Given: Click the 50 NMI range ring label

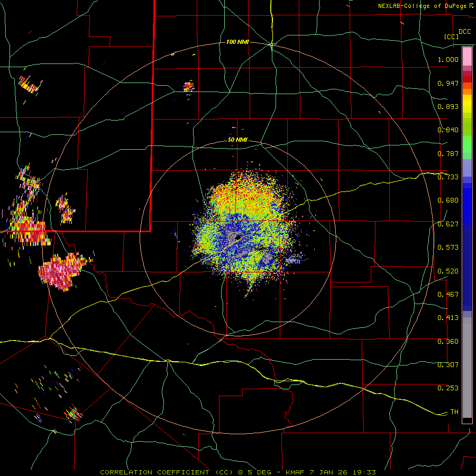Looking at the screenshot, I should (x=237, y=140).
